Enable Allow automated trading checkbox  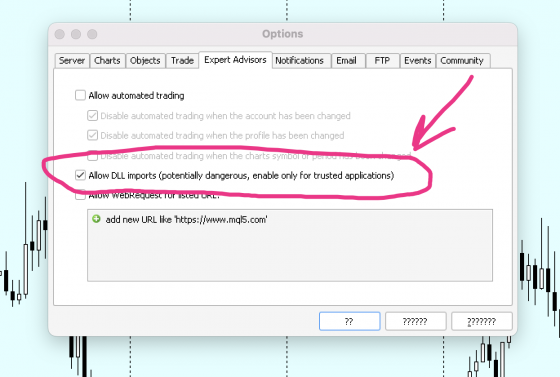[x=80, y=95]
